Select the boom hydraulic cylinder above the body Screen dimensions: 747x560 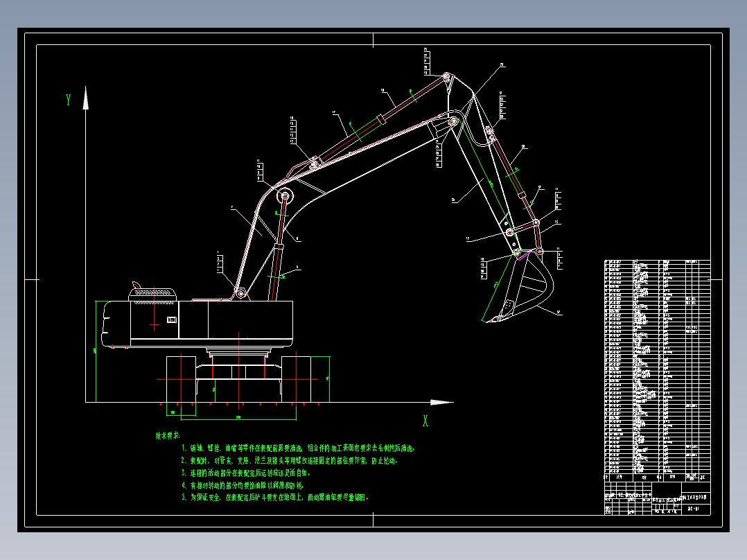click(x=279, y=248)
